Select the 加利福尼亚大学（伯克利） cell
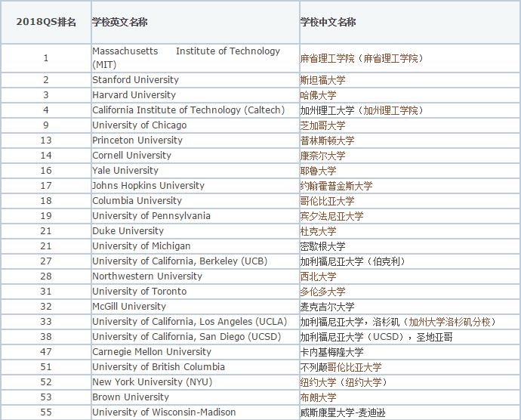521x420 pixels. point(410,261)
